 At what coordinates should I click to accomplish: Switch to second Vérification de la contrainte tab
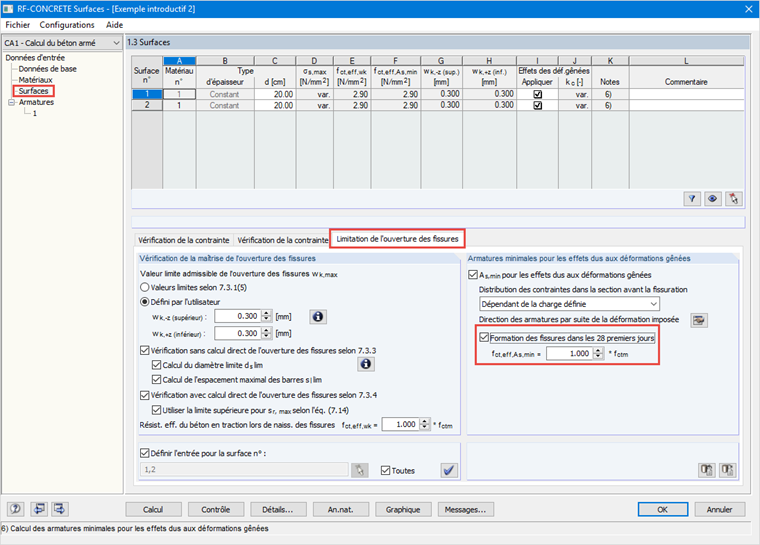(283, 240)
